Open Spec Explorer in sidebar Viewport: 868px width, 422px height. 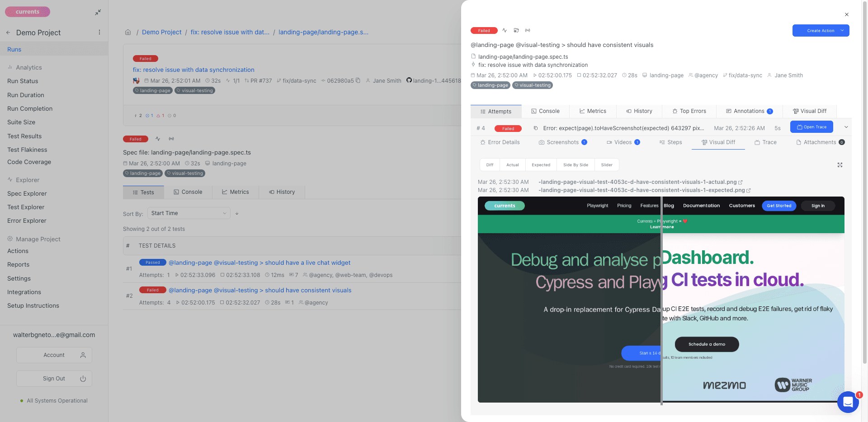(x=27, y=193)
